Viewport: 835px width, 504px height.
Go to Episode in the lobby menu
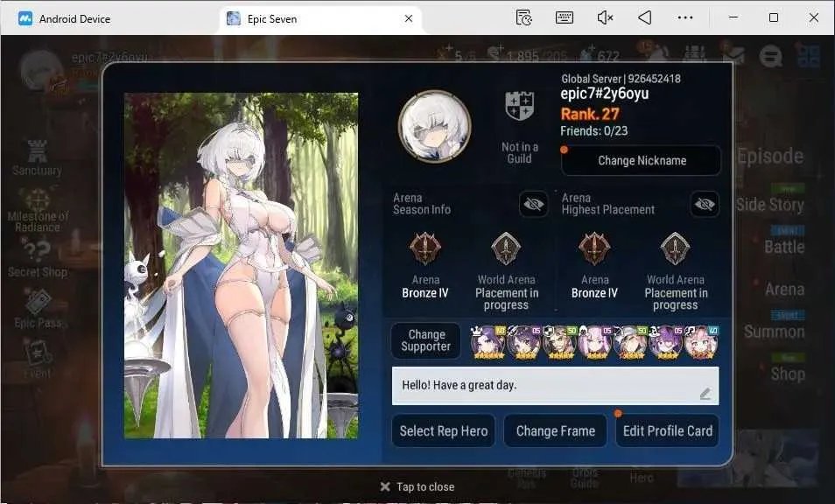click(770, 157)
